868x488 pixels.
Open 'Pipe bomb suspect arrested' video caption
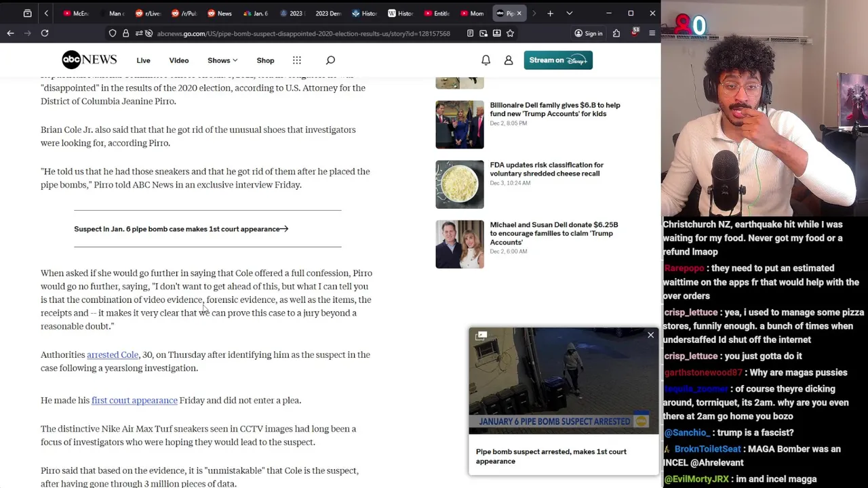coord(551,456)
